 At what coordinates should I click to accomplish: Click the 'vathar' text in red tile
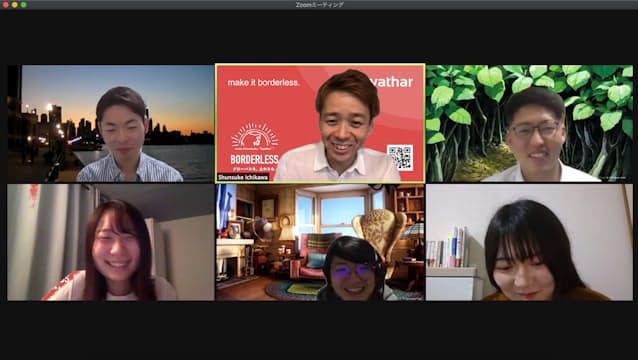(391, 82)
